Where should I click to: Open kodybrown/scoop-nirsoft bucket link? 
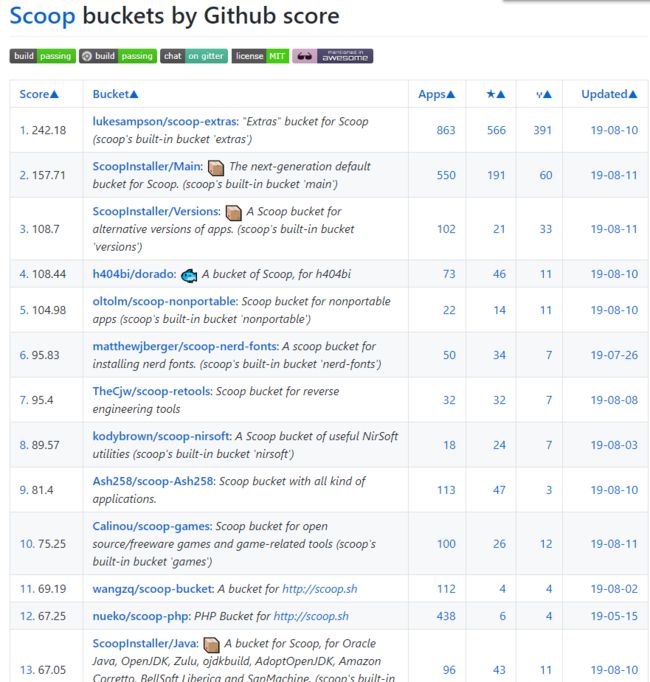[162, 436]
